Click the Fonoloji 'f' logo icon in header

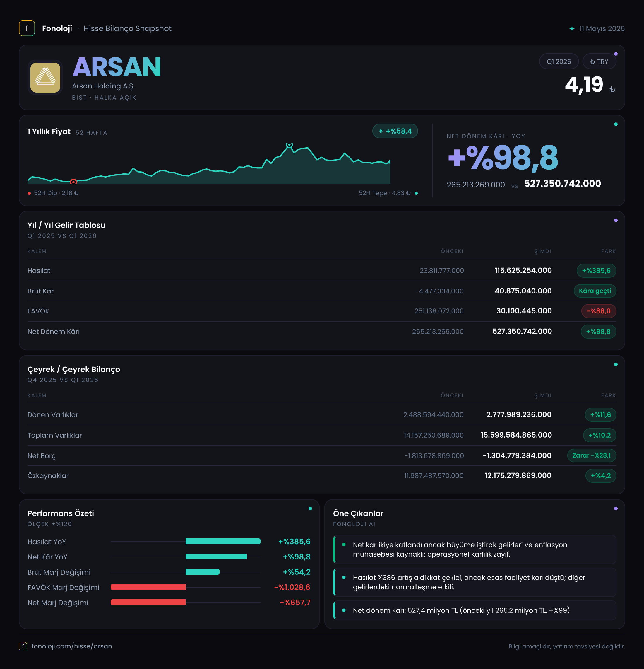(27, 28)
